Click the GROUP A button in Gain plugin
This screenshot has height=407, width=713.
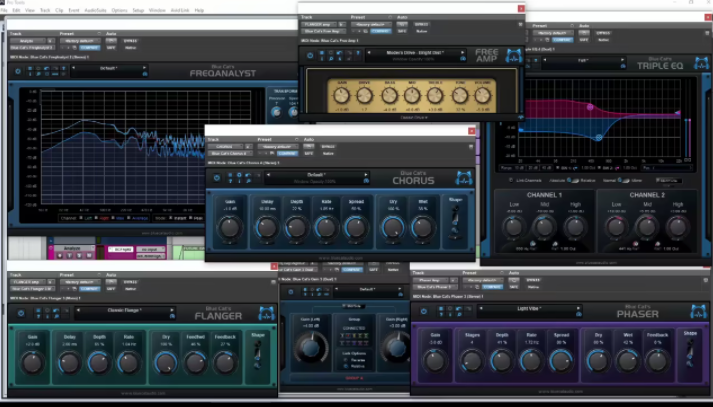point(354,378)
